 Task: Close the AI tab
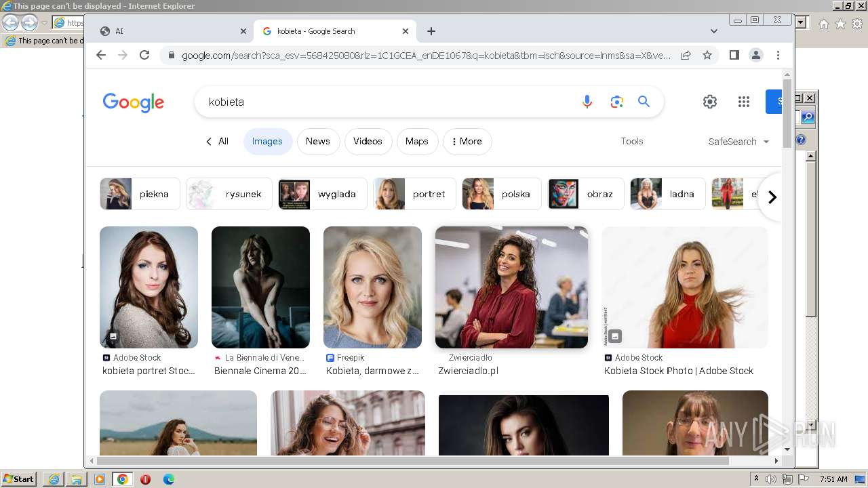pyautogui.click(x=243, y=31)
